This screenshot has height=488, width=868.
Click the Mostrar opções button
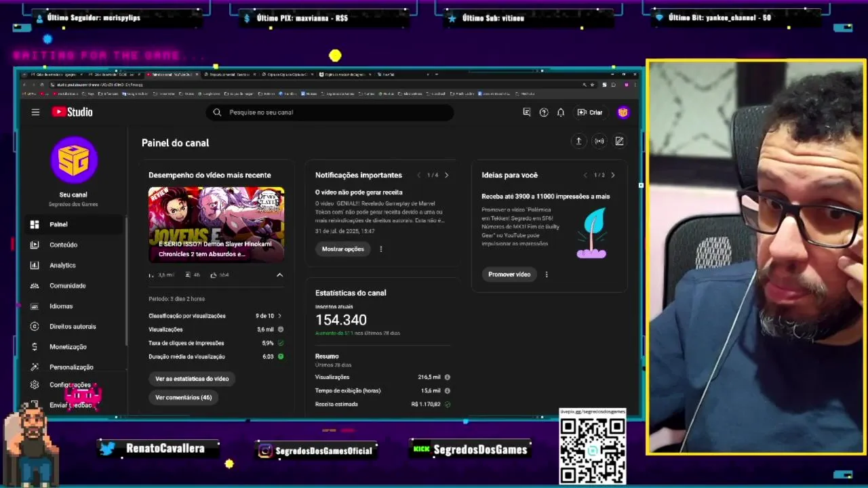pyautogui.click(x=342, y=249)
